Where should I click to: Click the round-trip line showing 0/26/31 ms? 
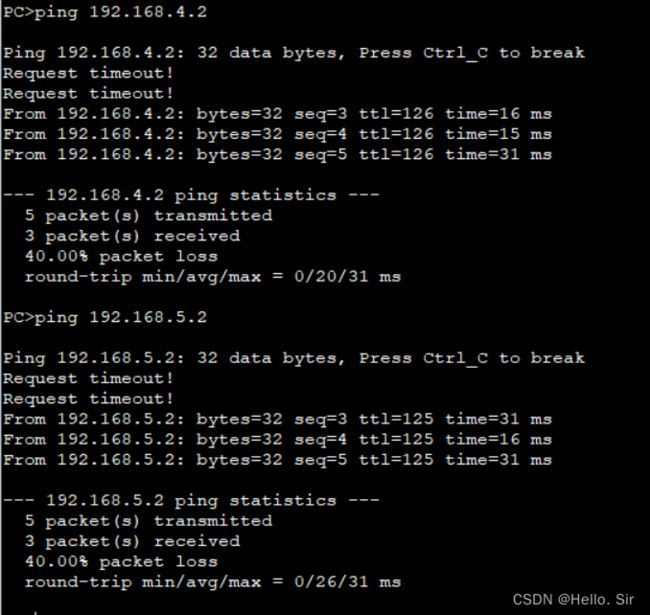click(213, 582)
